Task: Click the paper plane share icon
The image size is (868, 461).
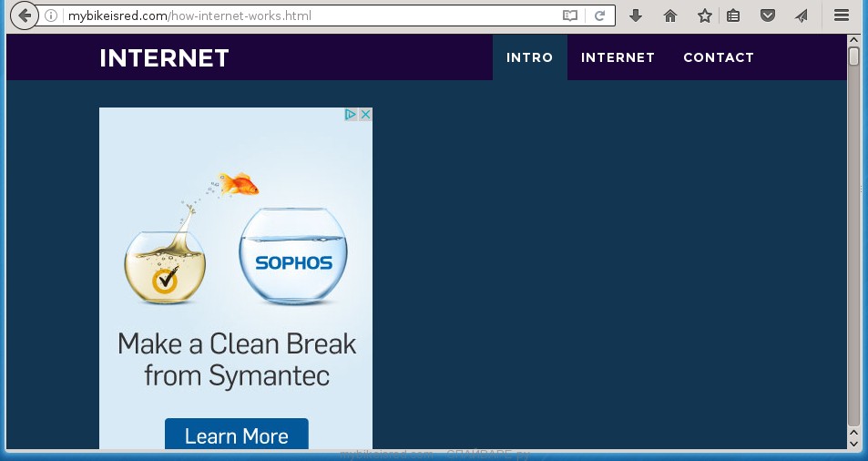Action: tap(801, 15)
